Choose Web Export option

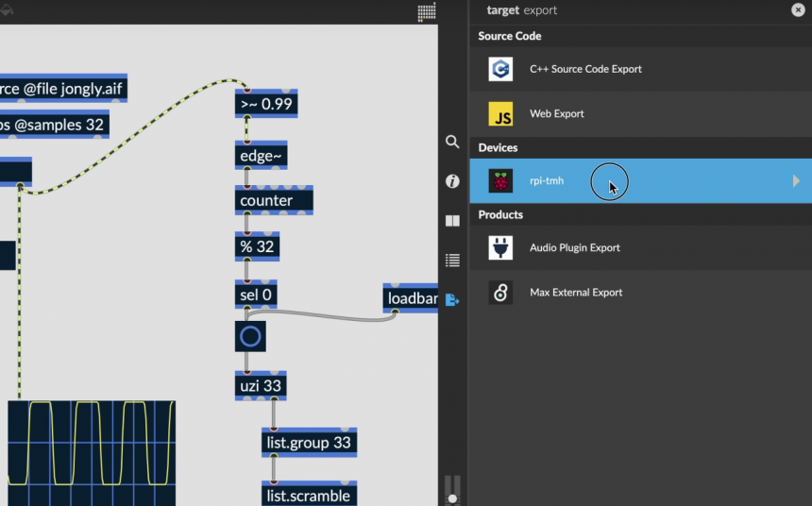640,114
